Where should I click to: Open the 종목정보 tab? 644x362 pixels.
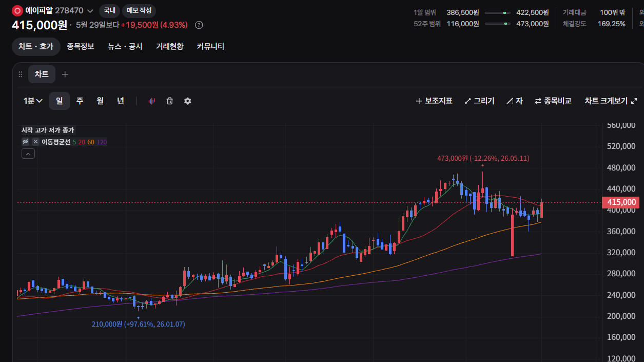81,46
